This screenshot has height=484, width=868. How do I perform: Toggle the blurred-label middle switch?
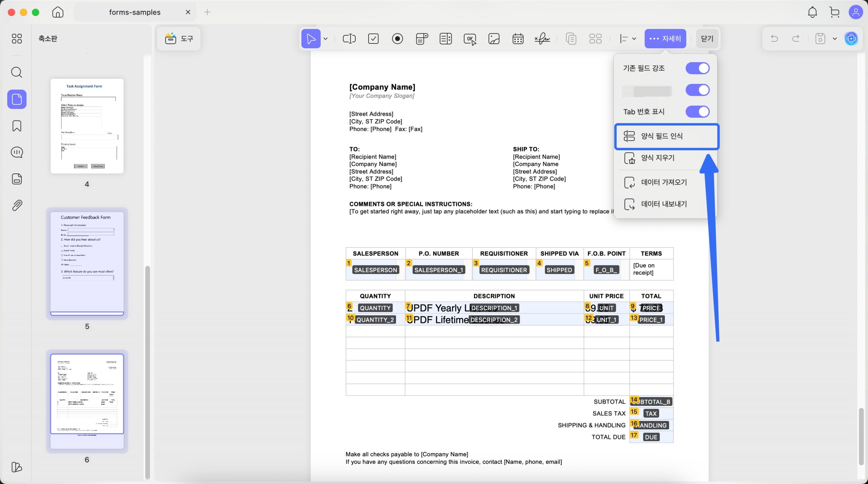697,90
